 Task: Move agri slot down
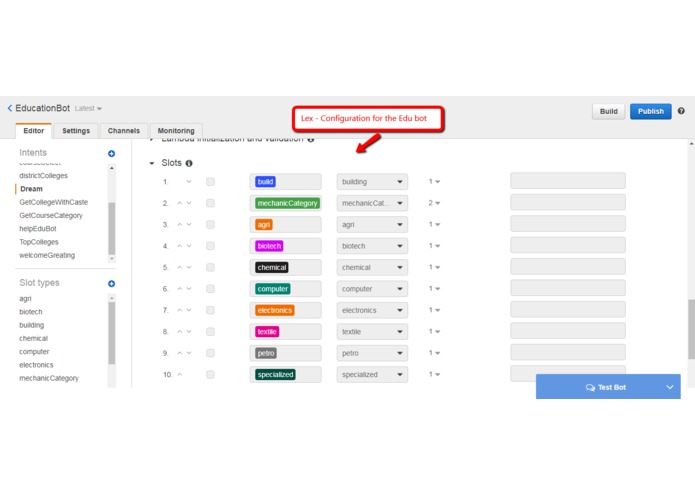pos(189,225)
